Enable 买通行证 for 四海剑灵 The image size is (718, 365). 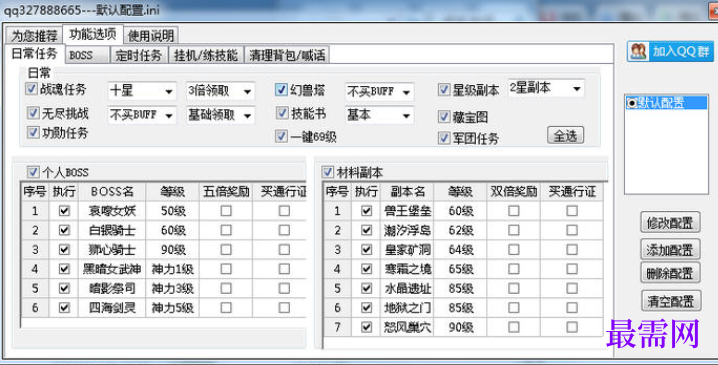point(284,307)
